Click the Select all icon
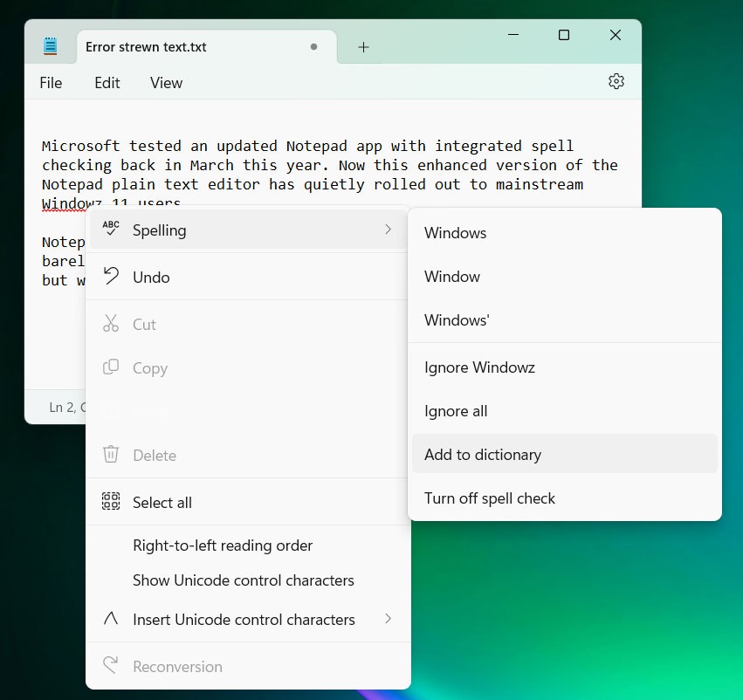This screenshot has width=743, height=700. click(111, 502)
